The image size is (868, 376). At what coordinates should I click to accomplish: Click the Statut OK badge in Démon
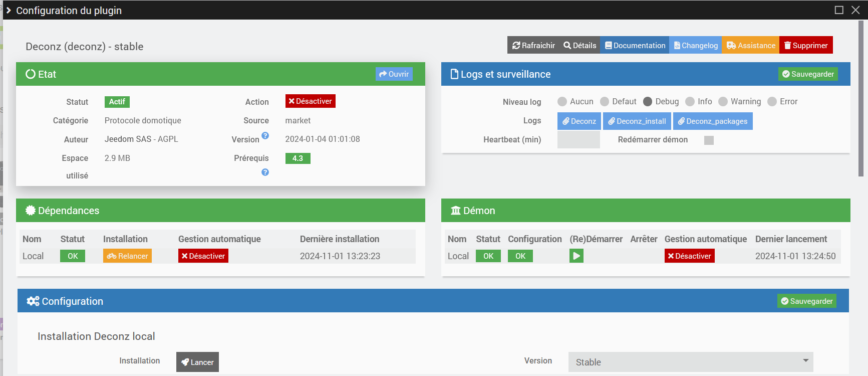point(488,256)
